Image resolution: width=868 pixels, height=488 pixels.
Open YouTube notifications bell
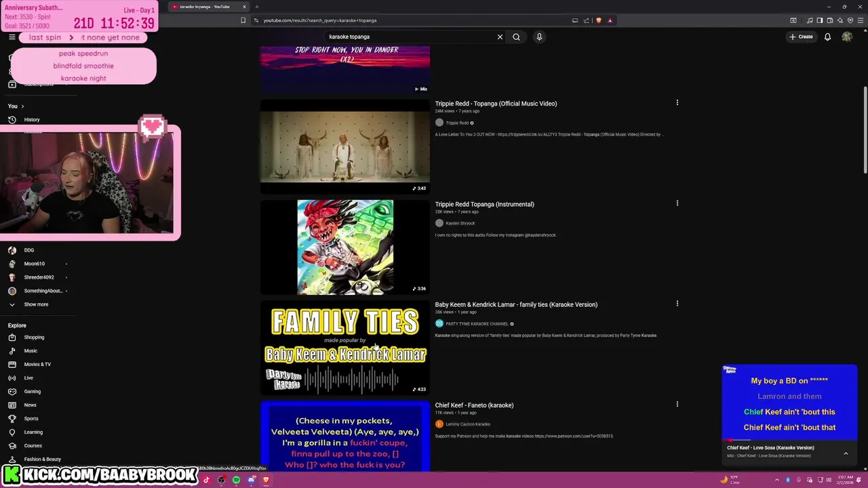(x=827, y=37)
